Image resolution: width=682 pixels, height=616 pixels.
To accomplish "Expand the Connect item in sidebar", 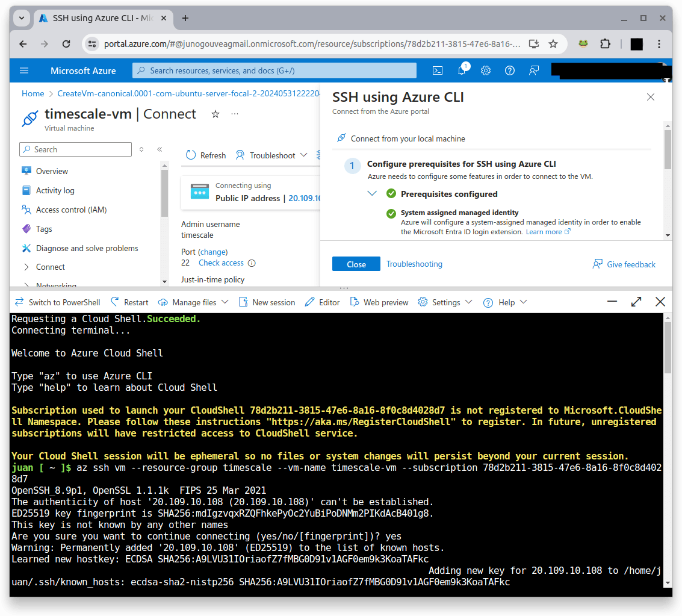I will click(x=26, y=267).
